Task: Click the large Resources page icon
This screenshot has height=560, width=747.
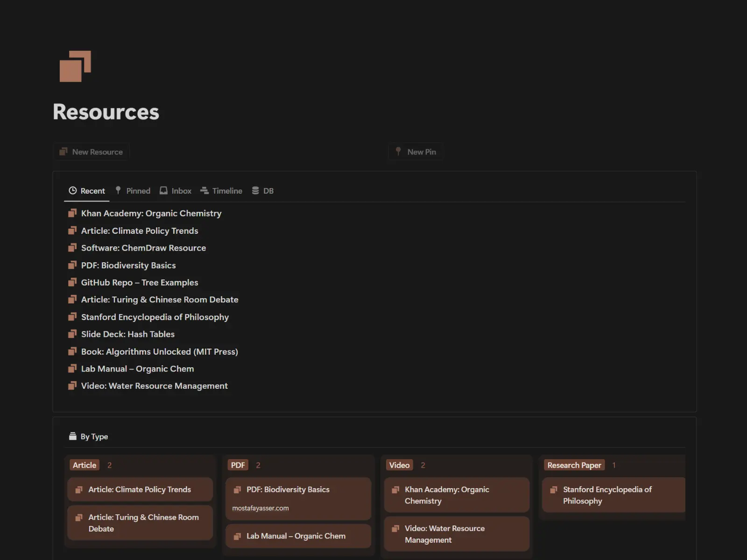Action: pos(75,66)
